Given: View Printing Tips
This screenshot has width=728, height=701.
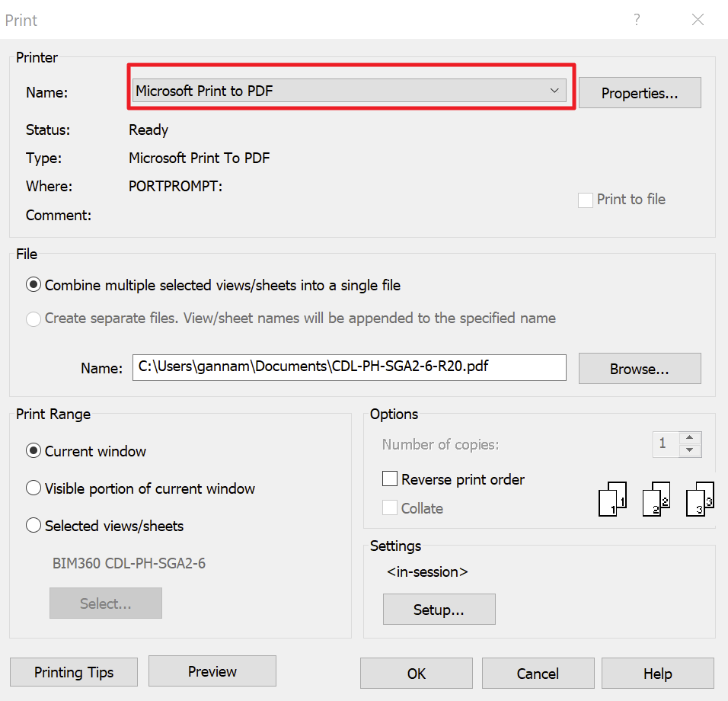Looking at the screenshot, I should click(73, 672).
